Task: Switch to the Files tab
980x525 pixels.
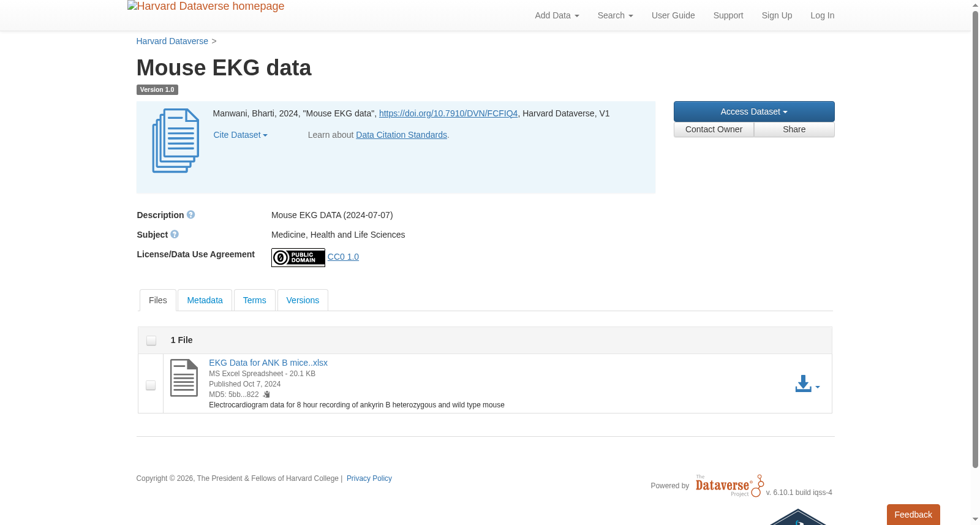Action: click(158, 300)
